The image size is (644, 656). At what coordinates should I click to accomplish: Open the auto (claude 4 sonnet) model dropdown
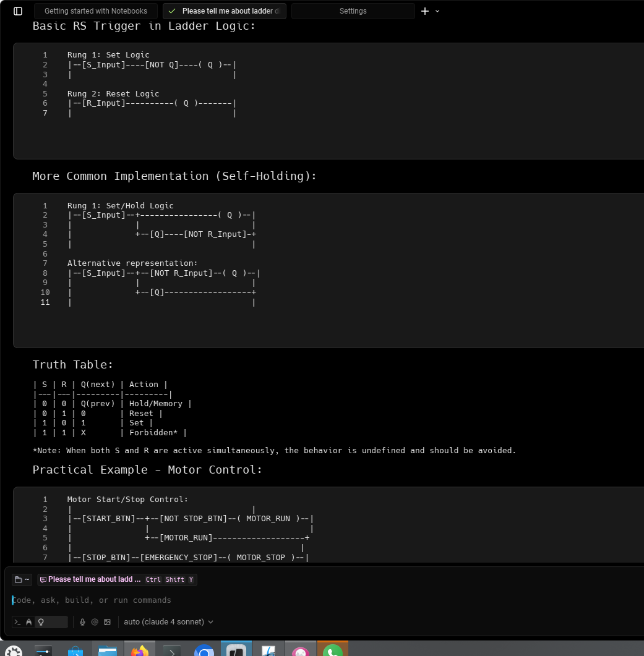pos(168,622)
